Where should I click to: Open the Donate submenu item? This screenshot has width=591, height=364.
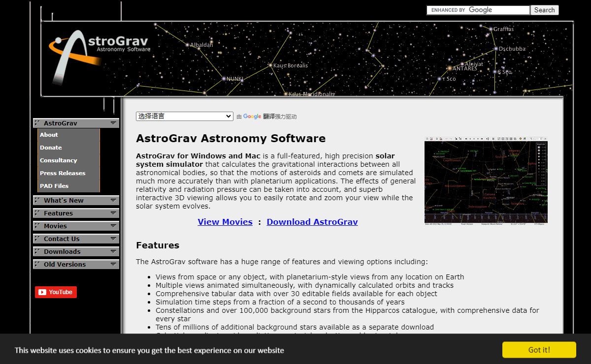[x=68, y=148]
